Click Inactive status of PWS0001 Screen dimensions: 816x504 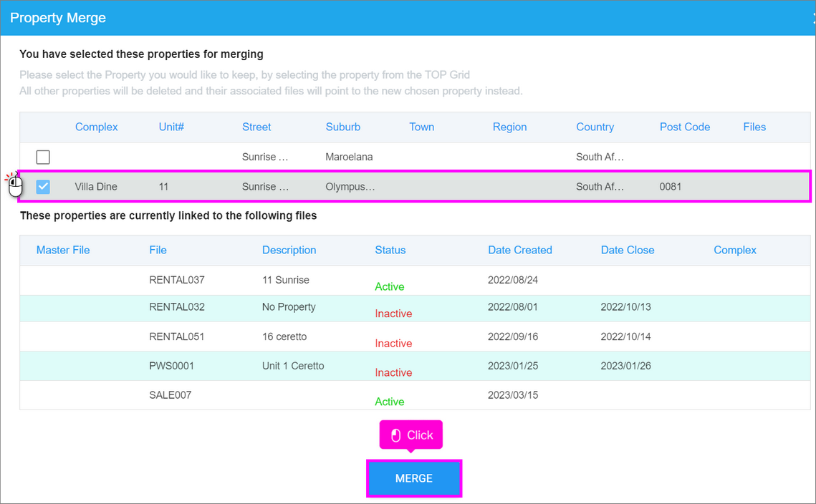(393, 372)
